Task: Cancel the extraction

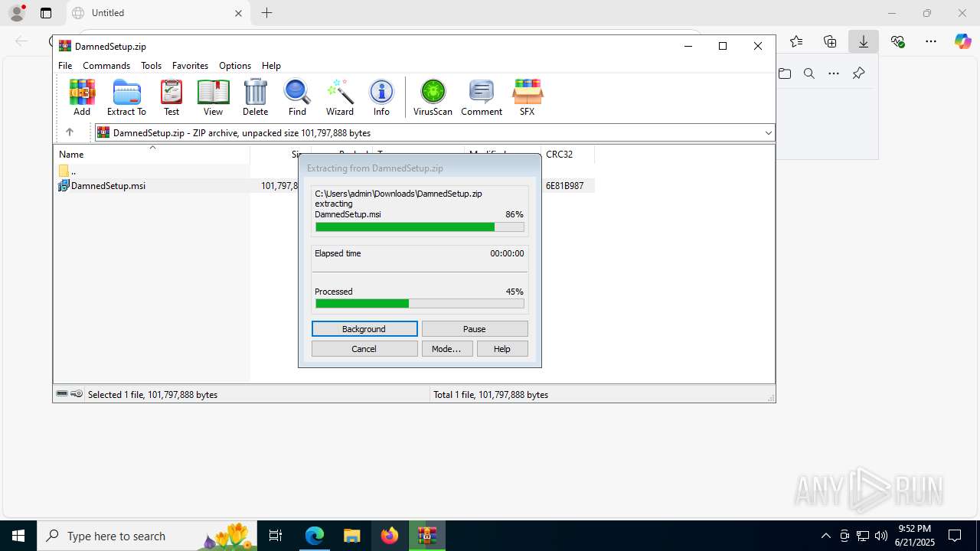Action: [364, 349]
